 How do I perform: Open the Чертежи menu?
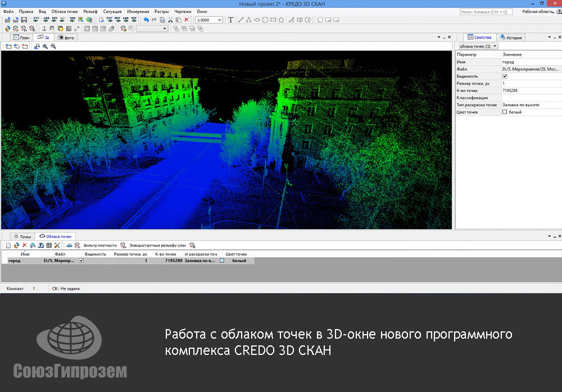(183, 11)
